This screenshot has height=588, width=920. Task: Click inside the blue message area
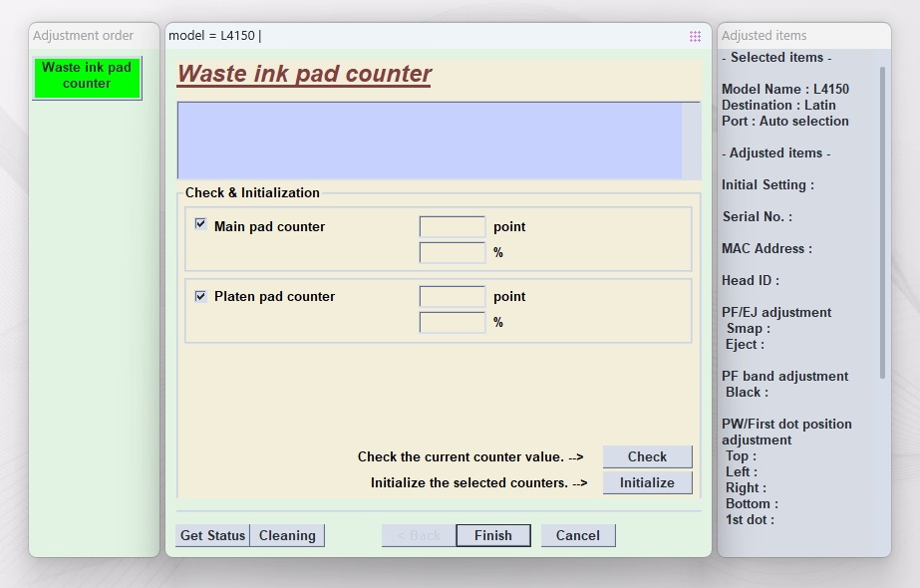pyautogui.click(x=429, y=140)
